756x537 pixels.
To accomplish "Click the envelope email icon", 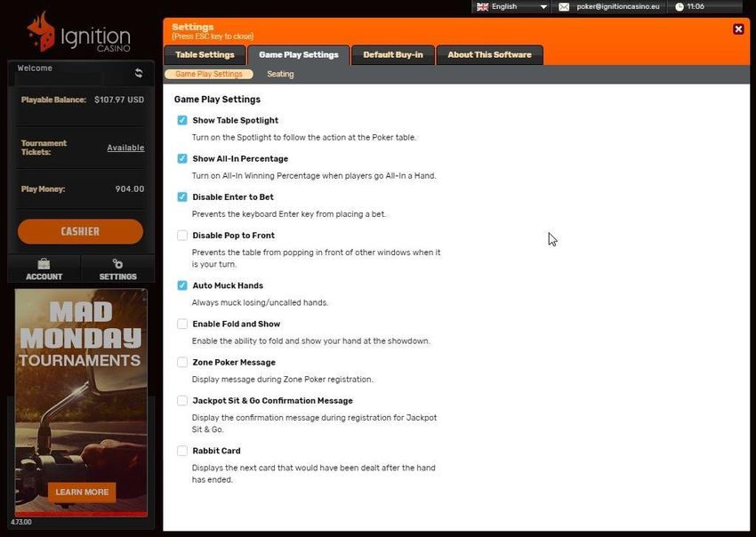I will 564,7.
